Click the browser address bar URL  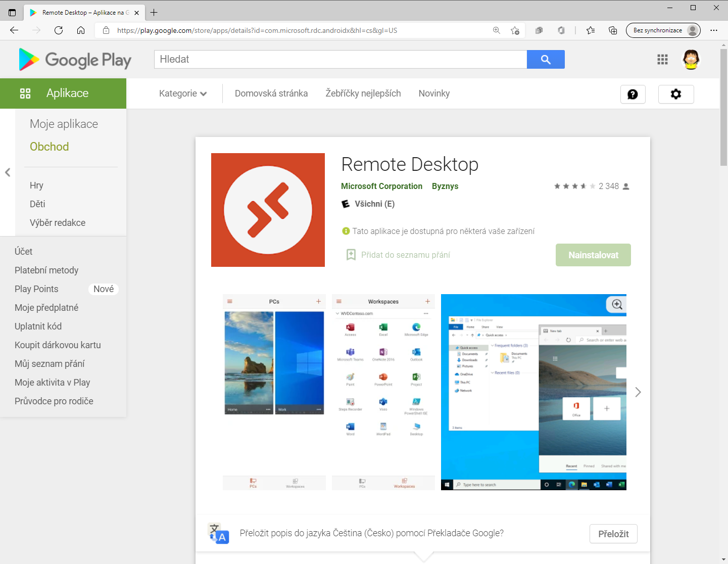tap(257, 30)
